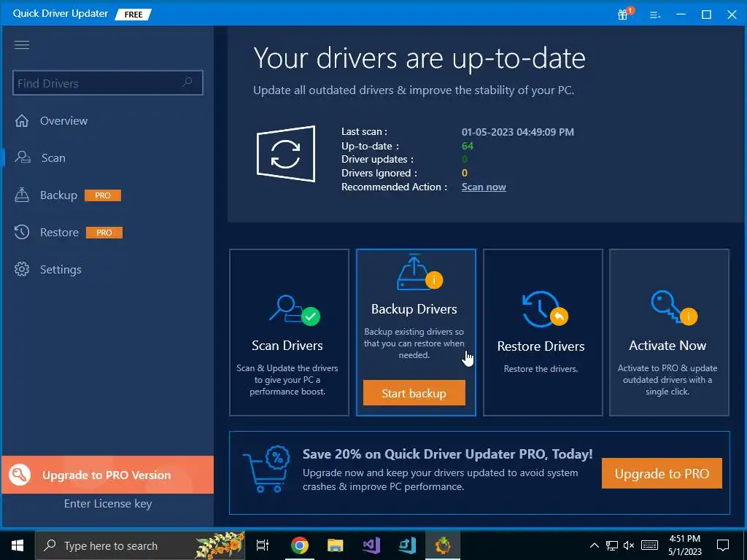Screen dimensions: 747x560
Task: Select the Restore Drivers card
Action: click(x=543, y=332)
